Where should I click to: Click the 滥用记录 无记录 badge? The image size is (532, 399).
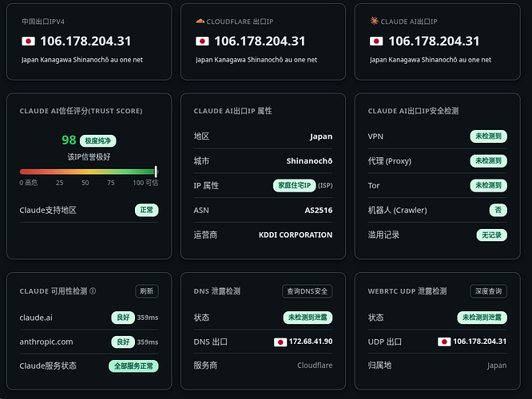tap(491, 235)
